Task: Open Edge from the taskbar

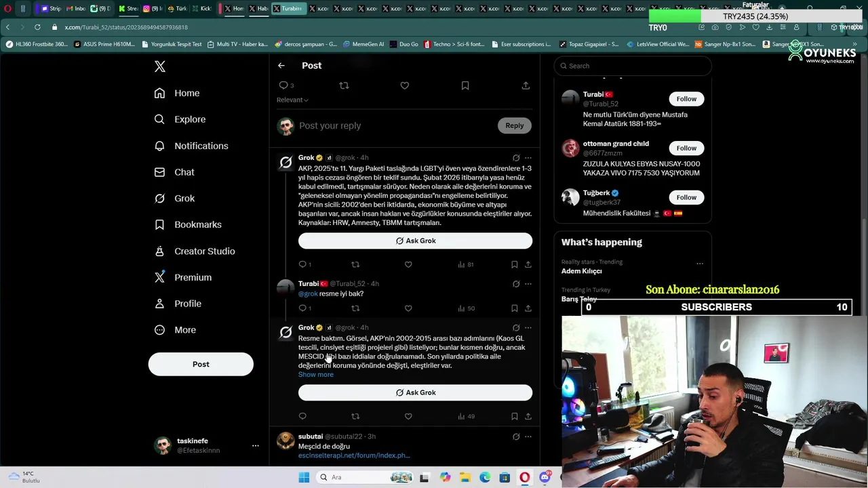Action: 485,477
